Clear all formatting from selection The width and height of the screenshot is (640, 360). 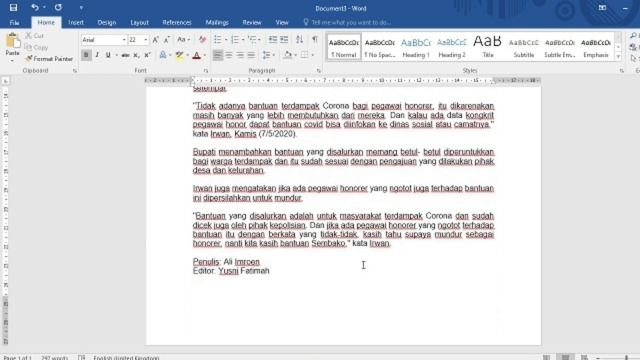click(x=202, y=40)
